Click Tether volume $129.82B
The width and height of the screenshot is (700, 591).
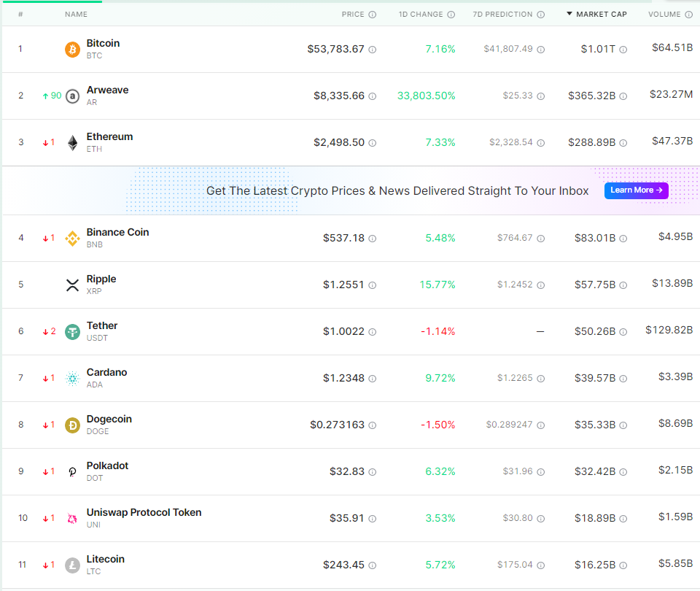pyautogui.click(x=669, y=330)
